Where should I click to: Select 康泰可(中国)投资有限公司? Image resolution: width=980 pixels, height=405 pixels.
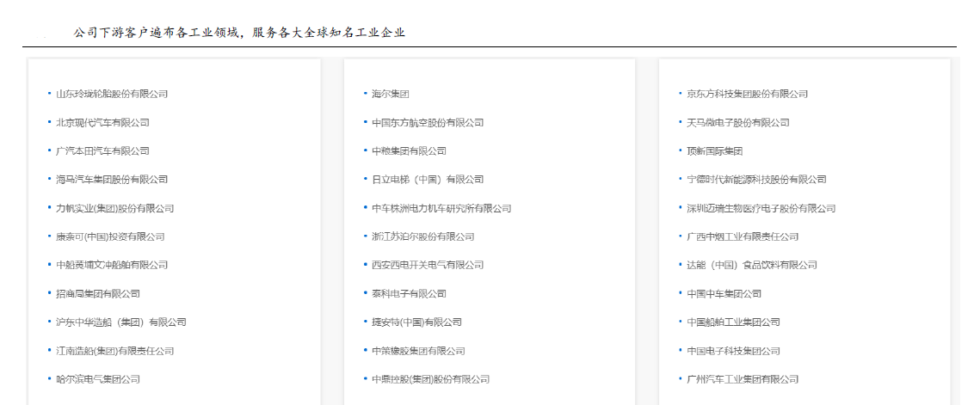point(111,236)
